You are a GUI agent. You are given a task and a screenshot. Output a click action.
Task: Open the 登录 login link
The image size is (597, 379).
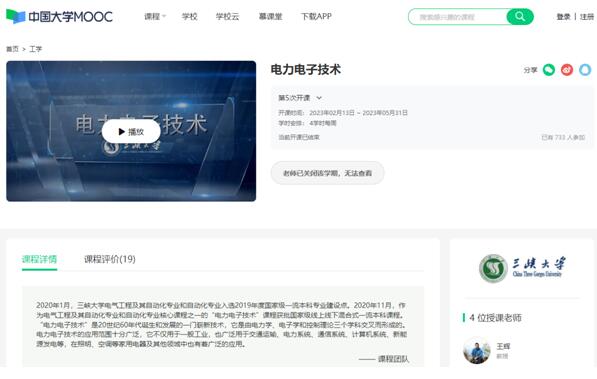pos(563,17)
